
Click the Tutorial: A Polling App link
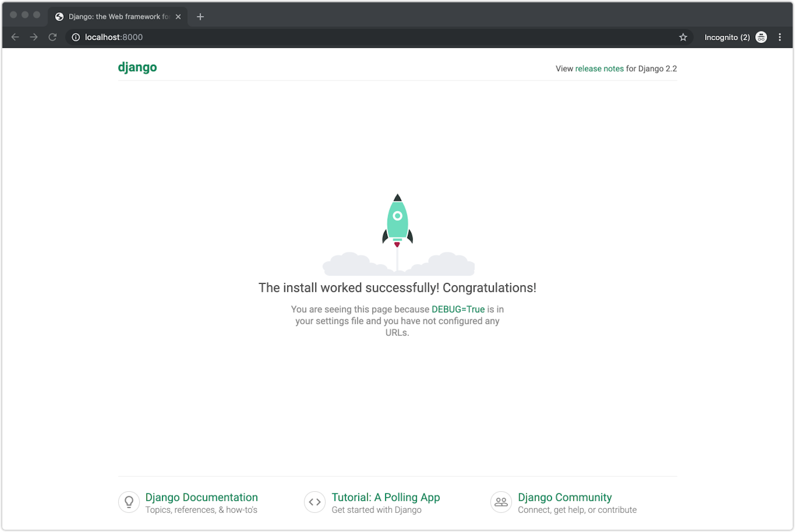point(386,497)
